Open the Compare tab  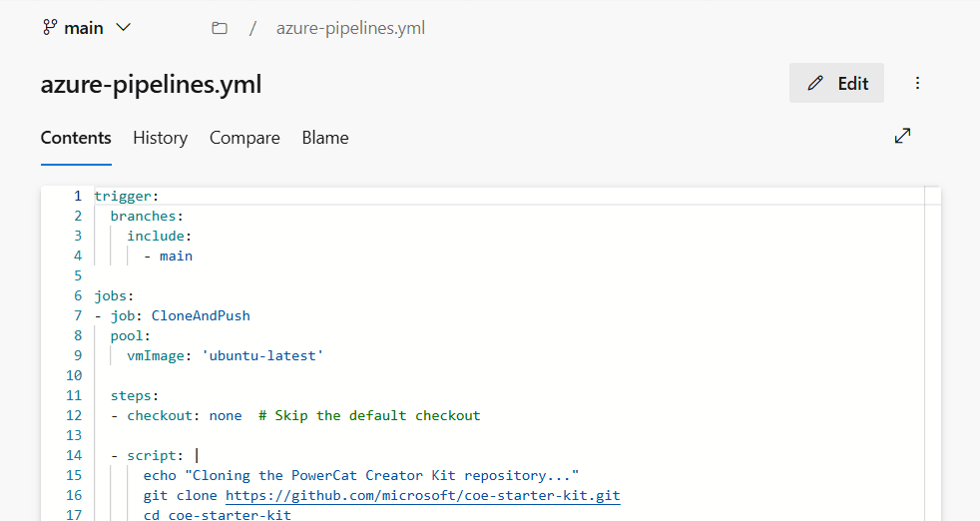pos(245,138)
